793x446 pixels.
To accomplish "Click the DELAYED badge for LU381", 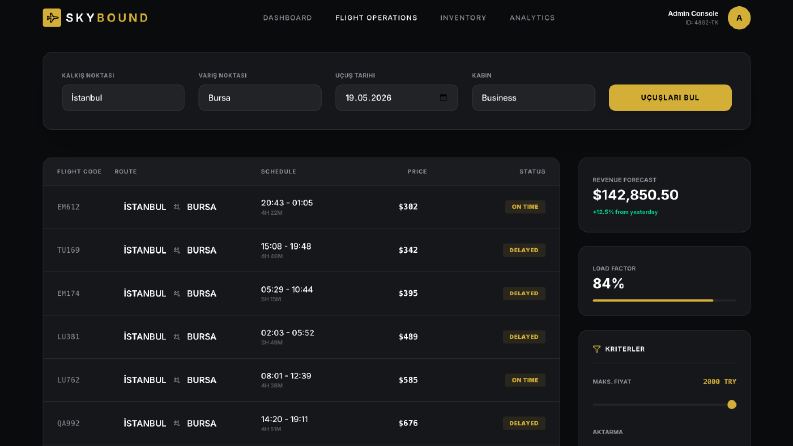I will (524, 337).
